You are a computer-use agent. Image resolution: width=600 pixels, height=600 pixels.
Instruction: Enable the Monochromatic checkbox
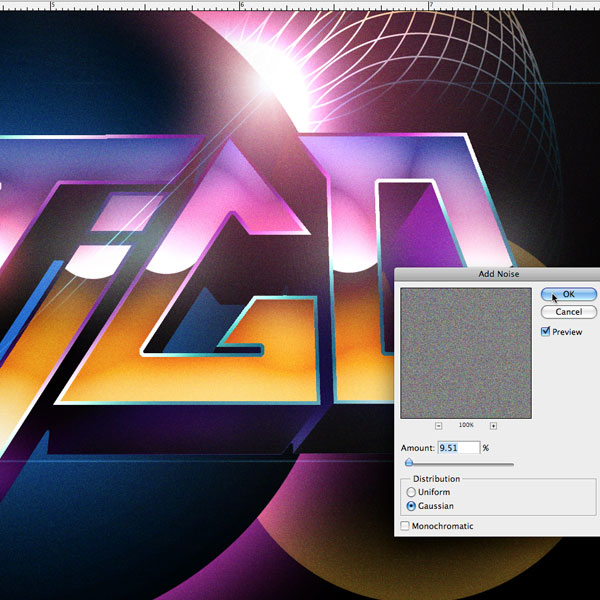pos(405,526)
